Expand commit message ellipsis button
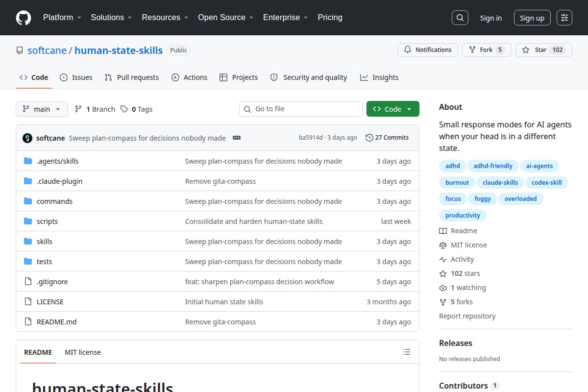 237,138
